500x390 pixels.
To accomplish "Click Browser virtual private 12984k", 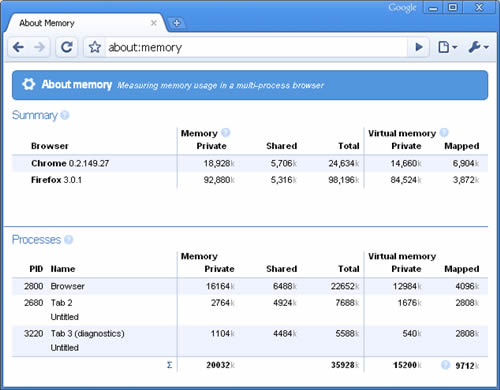I will click(407, 286).
